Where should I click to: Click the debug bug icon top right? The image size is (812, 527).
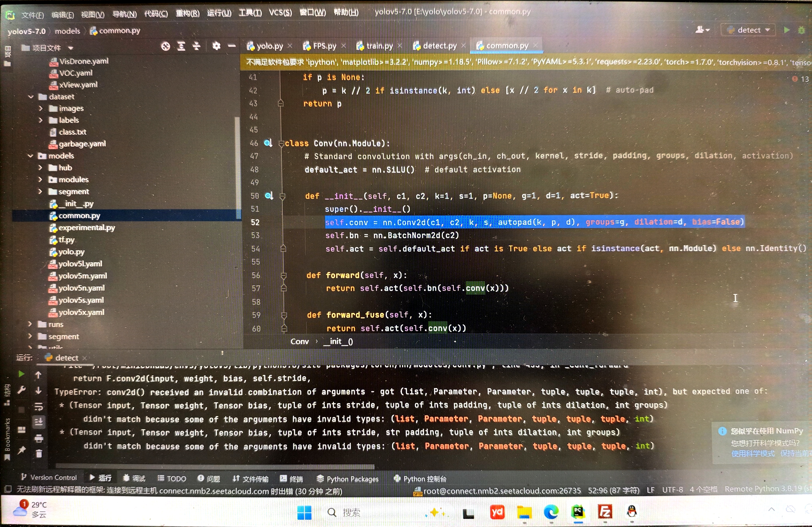(801, 30)
